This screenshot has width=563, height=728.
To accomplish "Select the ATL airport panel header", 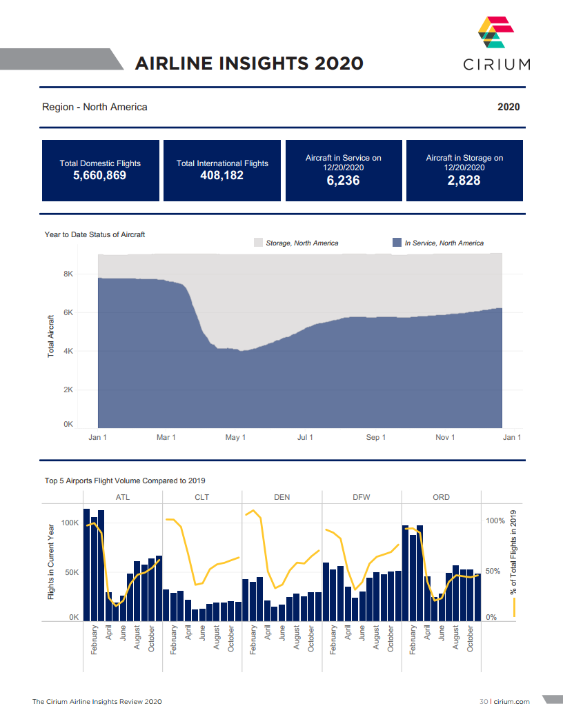I will click(x=123, y=497).
